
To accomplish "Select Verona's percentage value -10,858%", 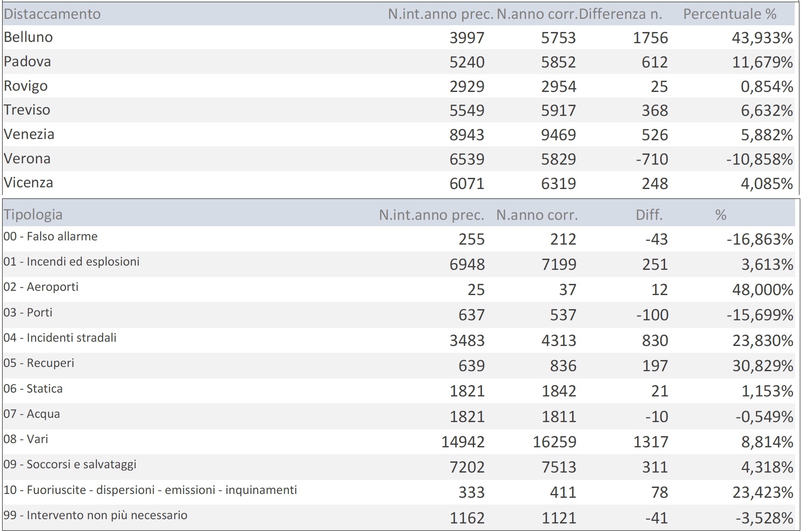I will pyautogui.click(x=759, y=159).
